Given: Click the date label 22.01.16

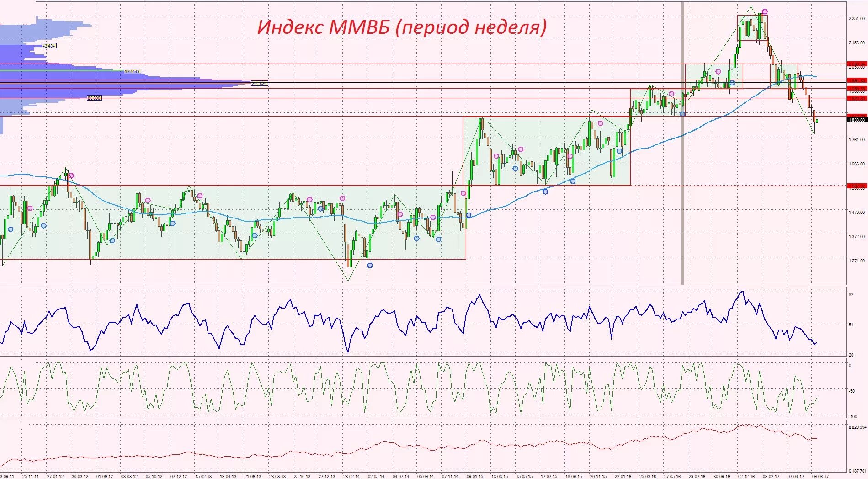Looking at the screenshot, I should (x=623, y=476).
